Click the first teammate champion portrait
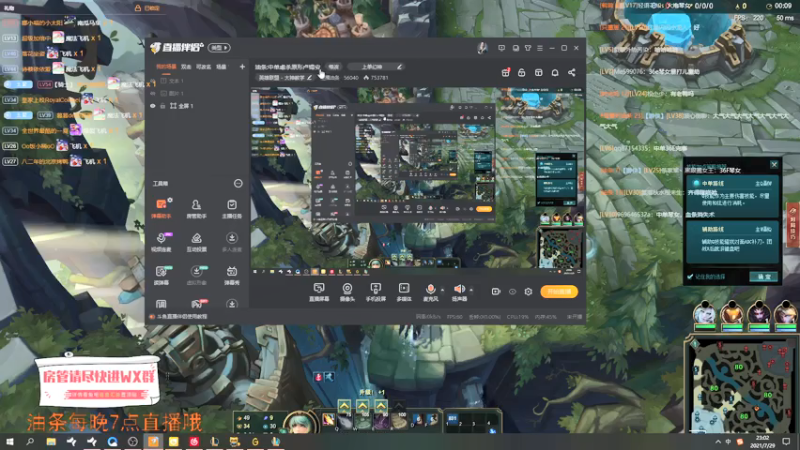This screenshot has width=800, height=450. coord(705,313)
